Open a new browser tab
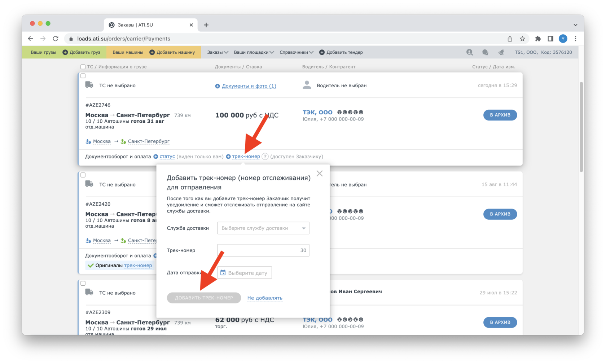The height and width of the screenshot is (364, 606). 206,25
